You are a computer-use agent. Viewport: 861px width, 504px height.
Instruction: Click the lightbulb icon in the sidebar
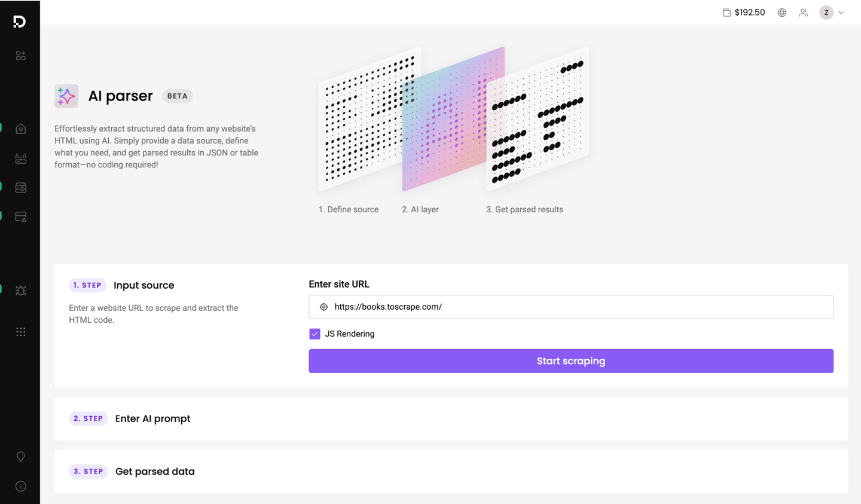[x=21, y=457]
